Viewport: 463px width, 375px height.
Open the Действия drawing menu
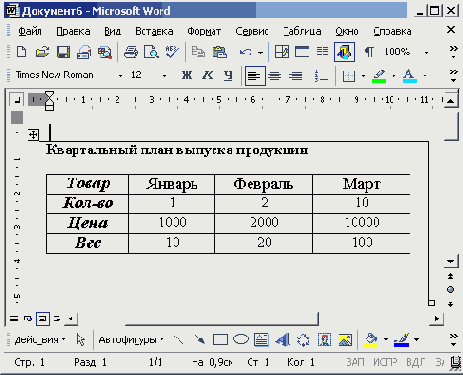click(x=39, y=340)
